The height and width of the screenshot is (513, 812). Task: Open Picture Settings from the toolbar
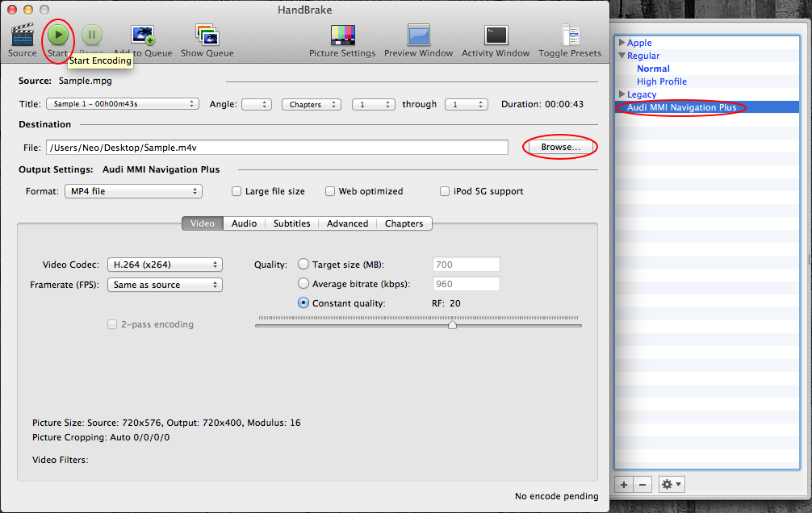(x=342, y=35)
